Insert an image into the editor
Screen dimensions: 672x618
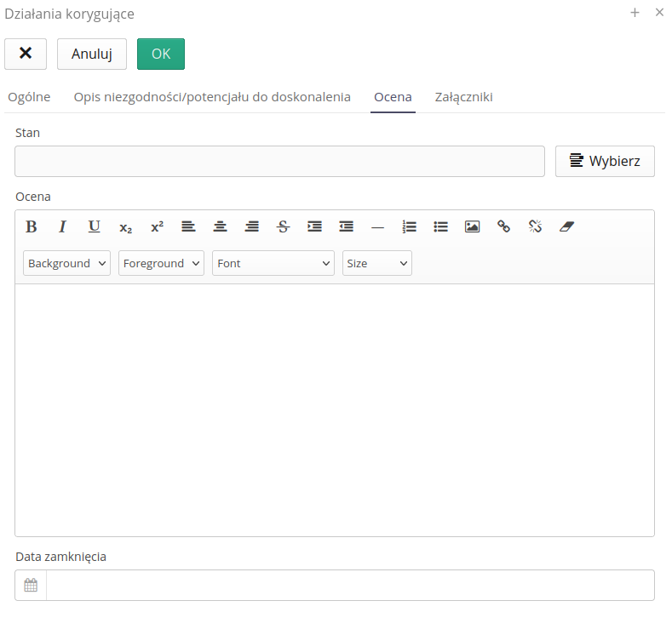point(472,226)
